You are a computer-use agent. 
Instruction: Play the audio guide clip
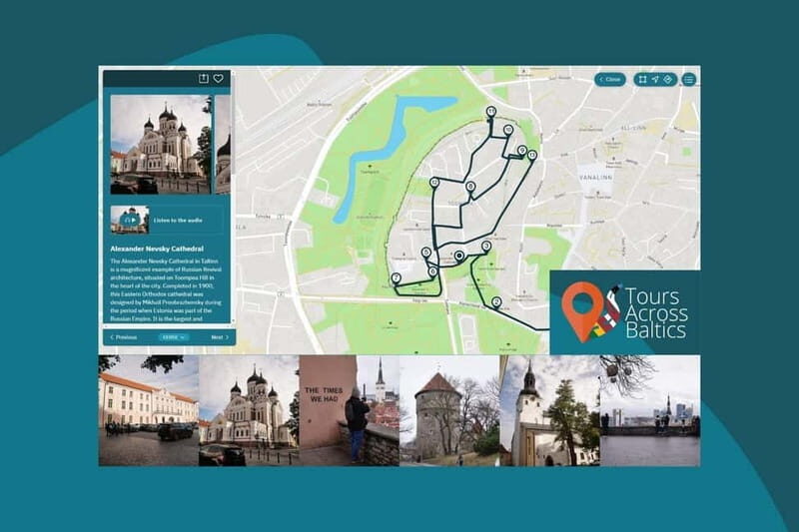tap(129, 219)
